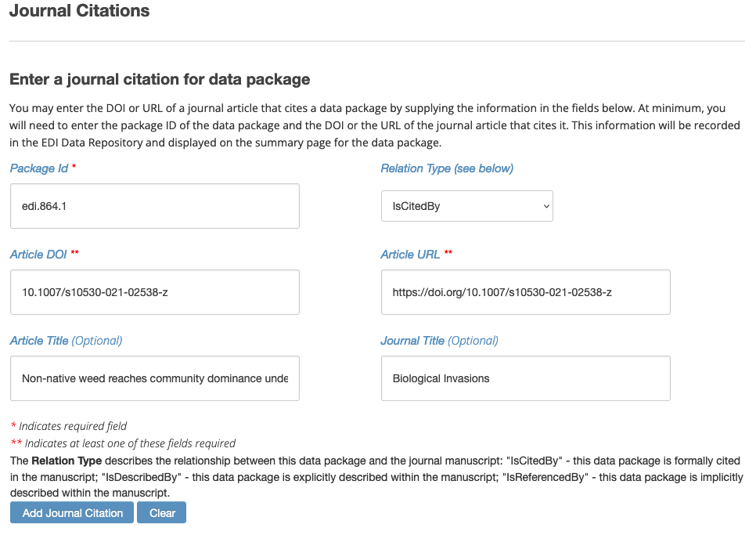The image size is (756, 535).
Task: Open the Relation Type IsCitedBy dropdown
Action: coord(466,206)
